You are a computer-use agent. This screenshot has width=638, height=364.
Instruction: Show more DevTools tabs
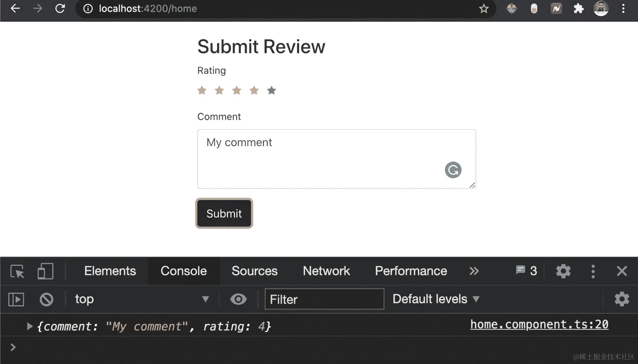pyautogui.click(x=474, y=271)
